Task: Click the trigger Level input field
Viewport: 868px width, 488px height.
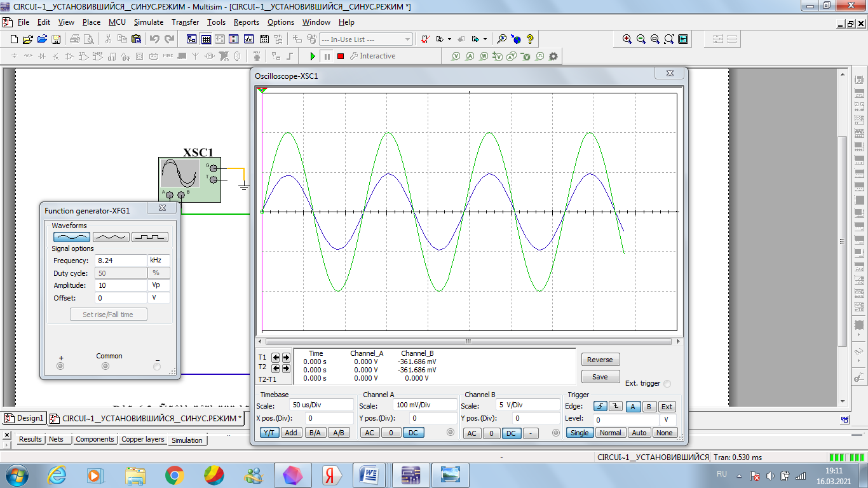Action: (627, 419)
